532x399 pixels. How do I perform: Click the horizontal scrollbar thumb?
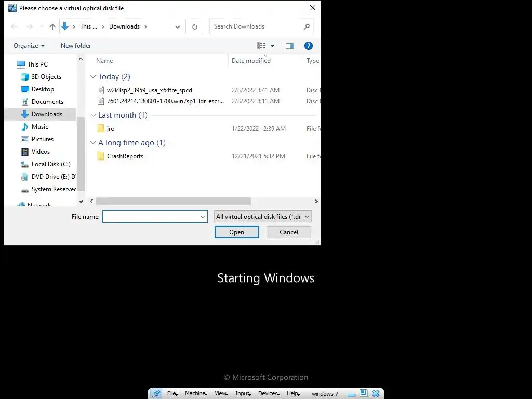coord(174,202)
